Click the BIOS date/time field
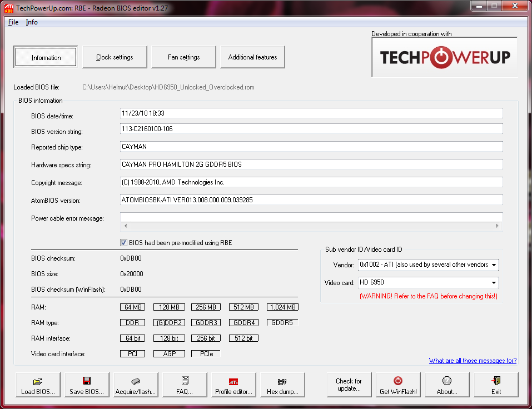 coord(311,113)
